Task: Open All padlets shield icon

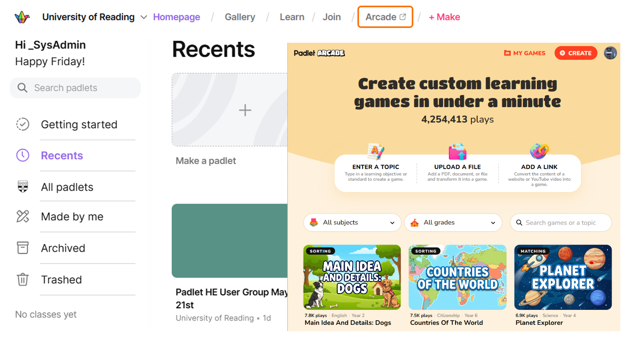Action: (23, 187)
